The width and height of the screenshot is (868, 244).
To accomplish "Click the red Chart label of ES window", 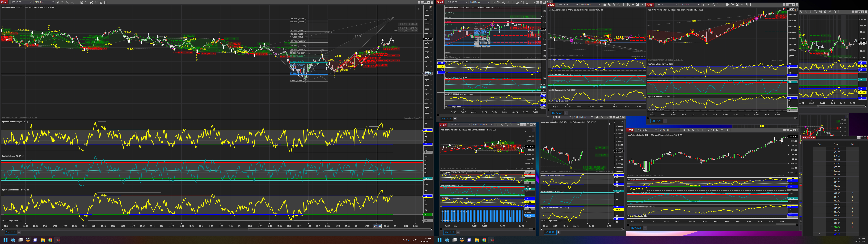I will [x=4, y=2].
